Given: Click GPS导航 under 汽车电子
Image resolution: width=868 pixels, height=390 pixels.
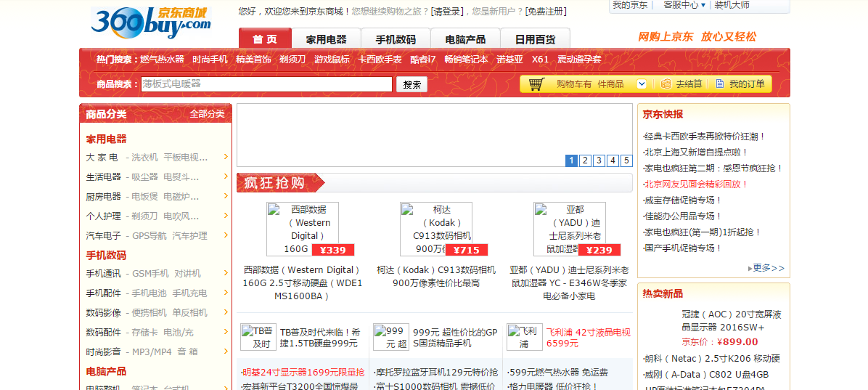Looking at the screenshot, I should click(149, 235).
